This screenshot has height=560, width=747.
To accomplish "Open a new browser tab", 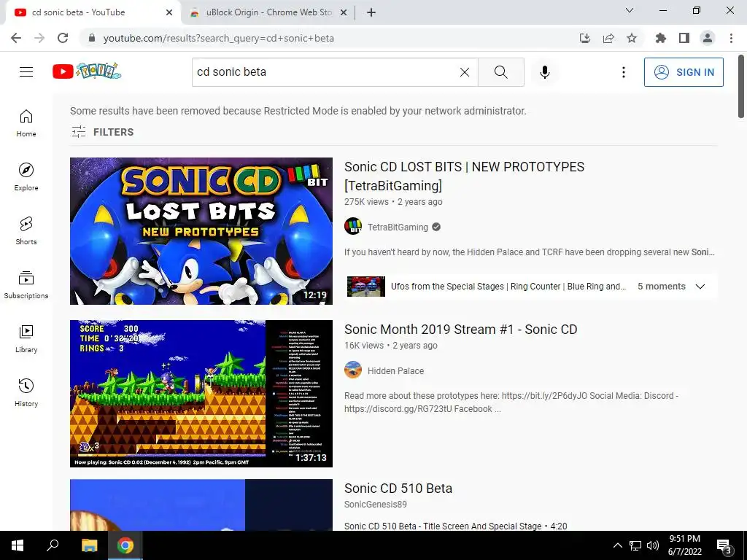I will coord(371,12).
